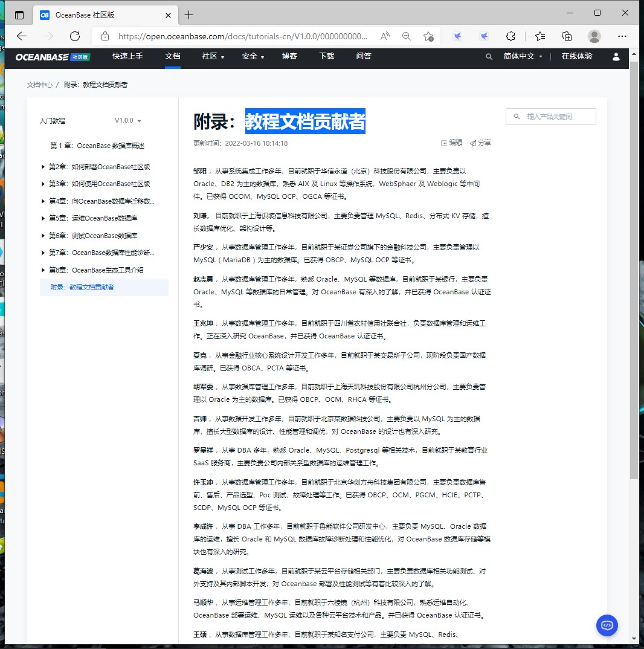The width and height of the screenshot is (644, 649).
Task: Click the 更新时间 2022-03-16 timestamp
Action: click(x=240, y=143)
